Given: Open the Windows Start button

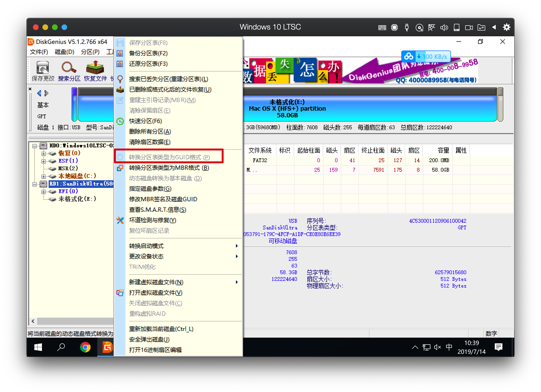Looking at the screenshot, I should pos(38,347).
